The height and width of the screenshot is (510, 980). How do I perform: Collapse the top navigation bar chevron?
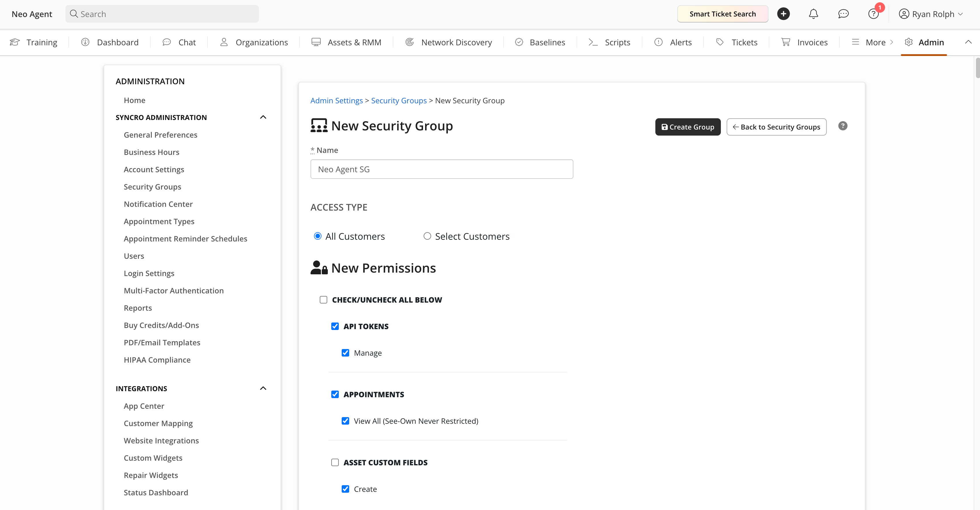(968, 42)
